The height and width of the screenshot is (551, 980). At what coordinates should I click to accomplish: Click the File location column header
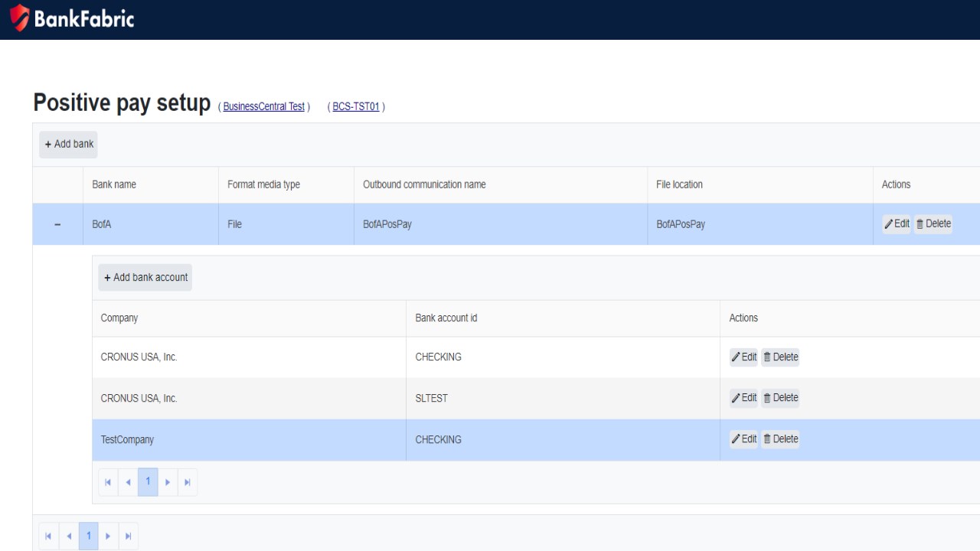click(760, 184)
